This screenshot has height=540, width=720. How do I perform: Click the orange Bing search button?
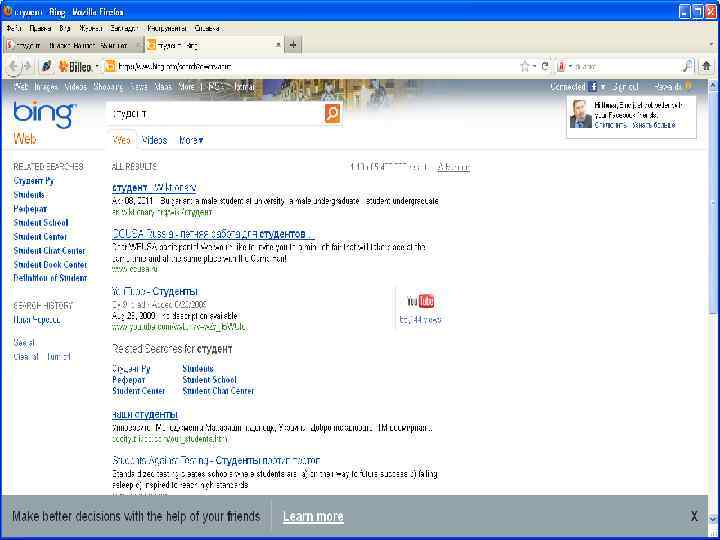(332, 113)
